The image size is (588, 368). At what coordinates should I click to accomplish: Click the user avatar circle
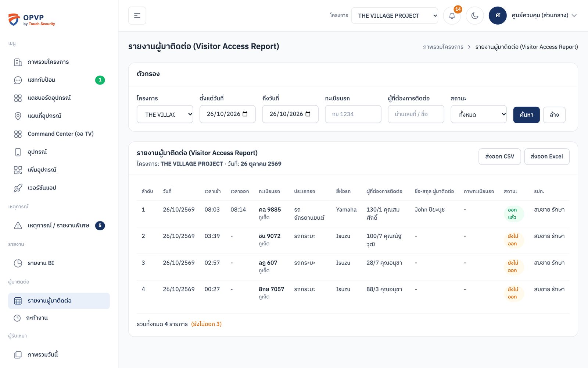[498, 15]
